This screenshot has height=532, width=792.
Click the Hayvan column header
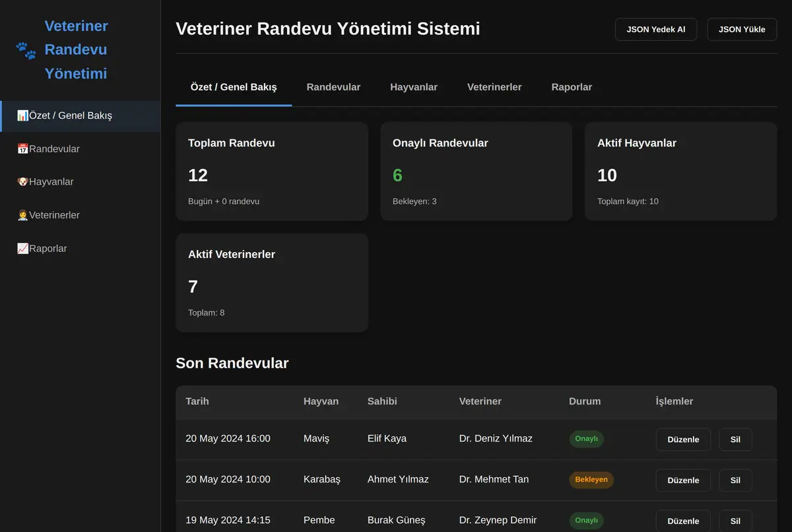point(321,401)
